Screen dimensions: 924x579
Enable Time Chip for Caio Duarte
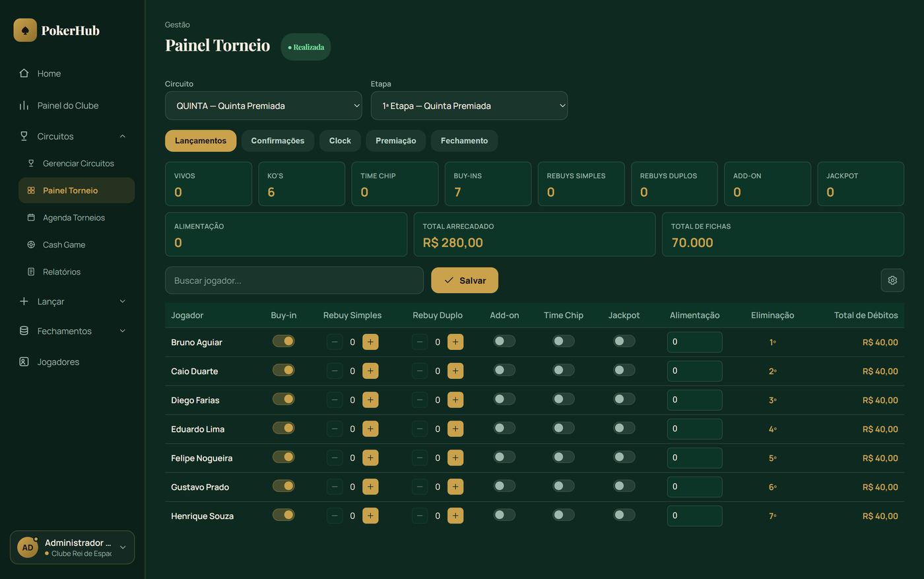564,370
